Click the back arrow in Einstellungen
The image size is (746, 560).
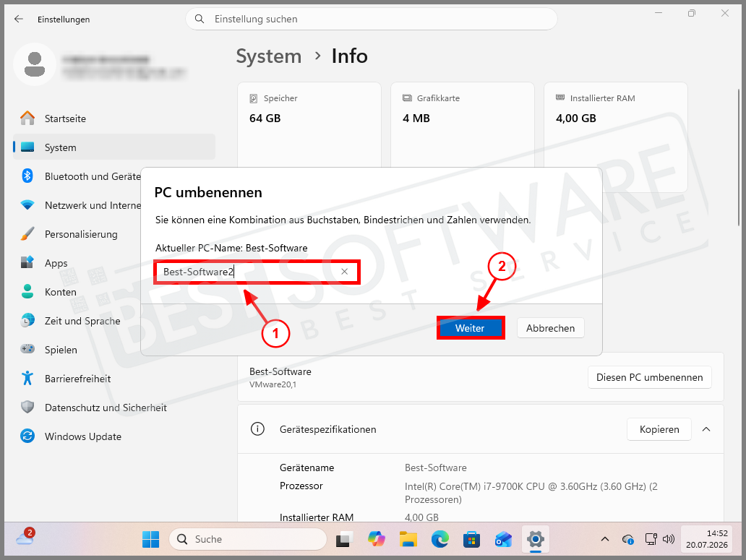(x=19, y=19)
